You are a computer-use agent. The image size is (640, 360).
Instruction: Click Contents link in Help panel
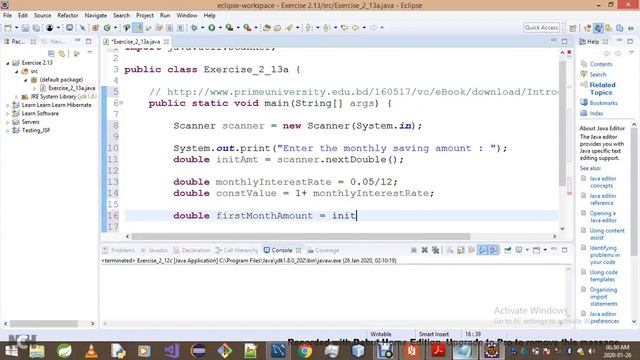(601, 64)
